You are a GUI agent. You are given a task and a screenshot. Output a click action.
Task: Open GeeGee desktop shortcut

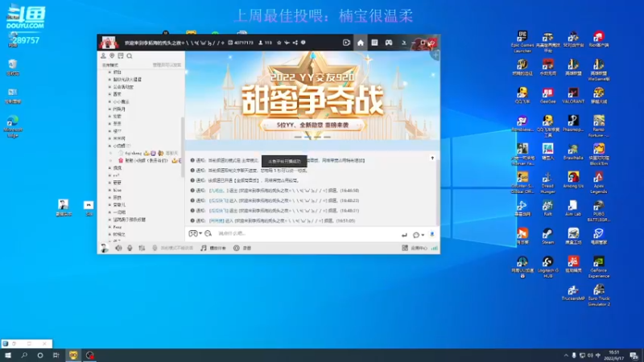pyautogui.click(x=547, y=96)
